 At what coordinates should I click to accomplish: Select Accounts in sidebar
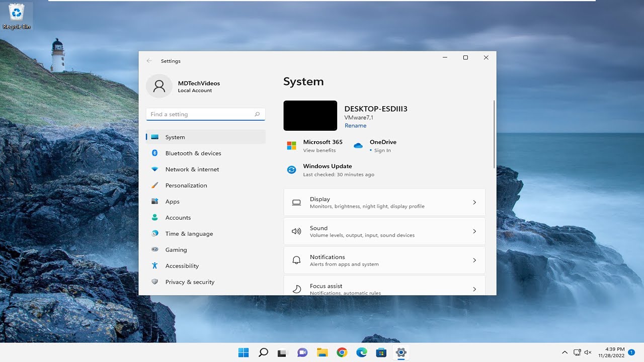pos(206,217)
